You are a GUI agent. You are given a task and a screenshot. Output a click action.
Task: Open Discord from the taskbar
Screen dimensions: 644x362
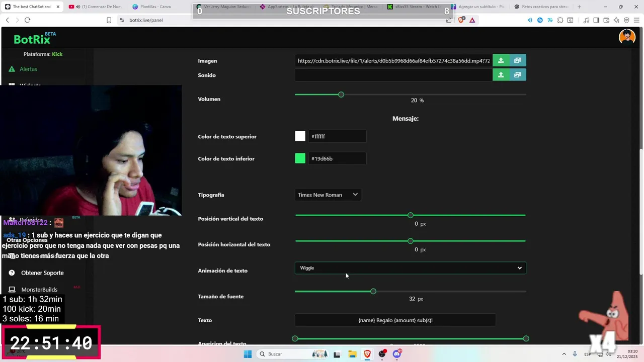coord(397,354)
